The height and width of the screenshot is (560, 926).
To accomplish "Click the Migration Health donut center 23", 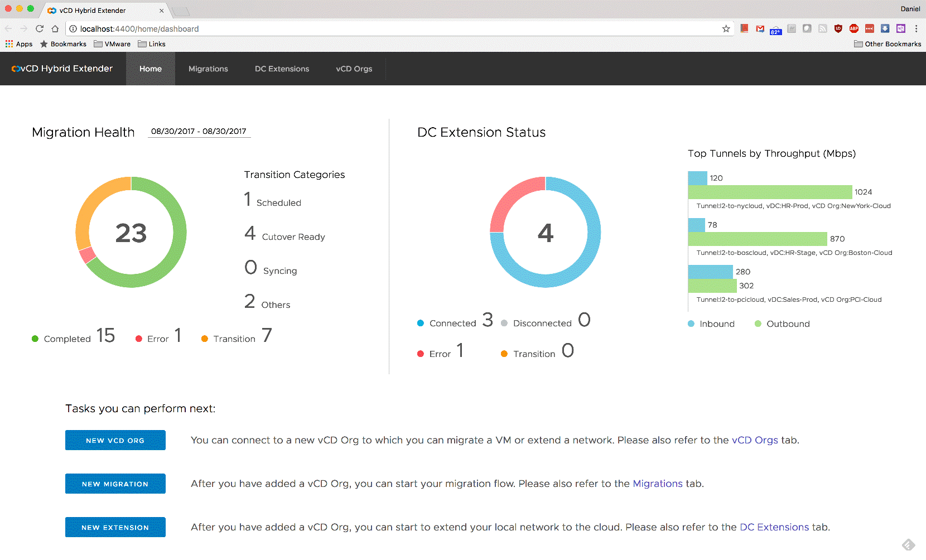I will (131, 233).
